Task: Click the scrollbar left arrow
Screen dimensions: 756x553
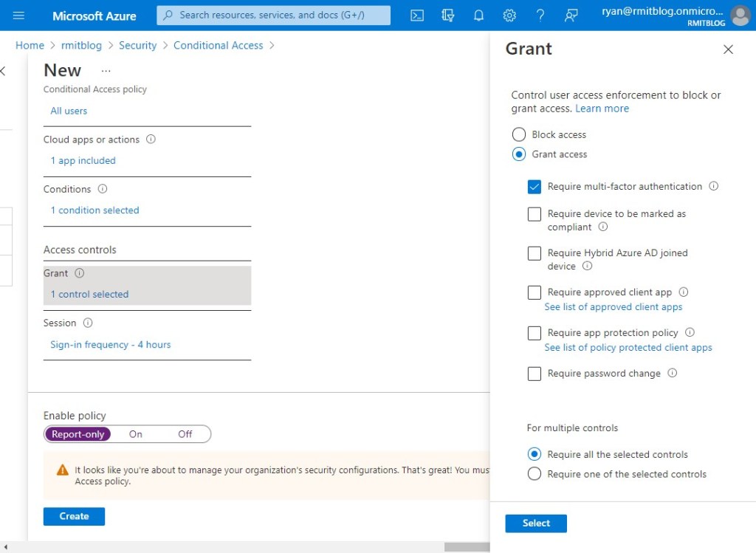Action: click(5, 547)
